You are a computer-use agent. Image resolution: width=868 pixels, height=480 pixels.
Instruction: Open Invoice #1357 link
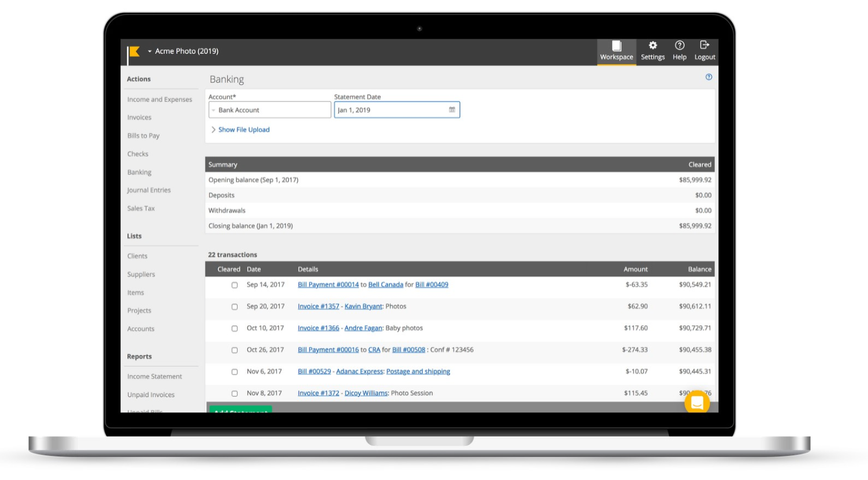318,307
